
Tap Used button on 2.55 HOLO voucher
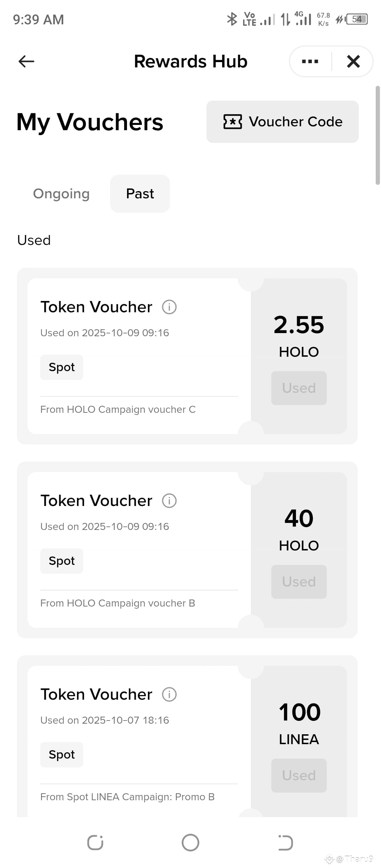tap(299, 388)
